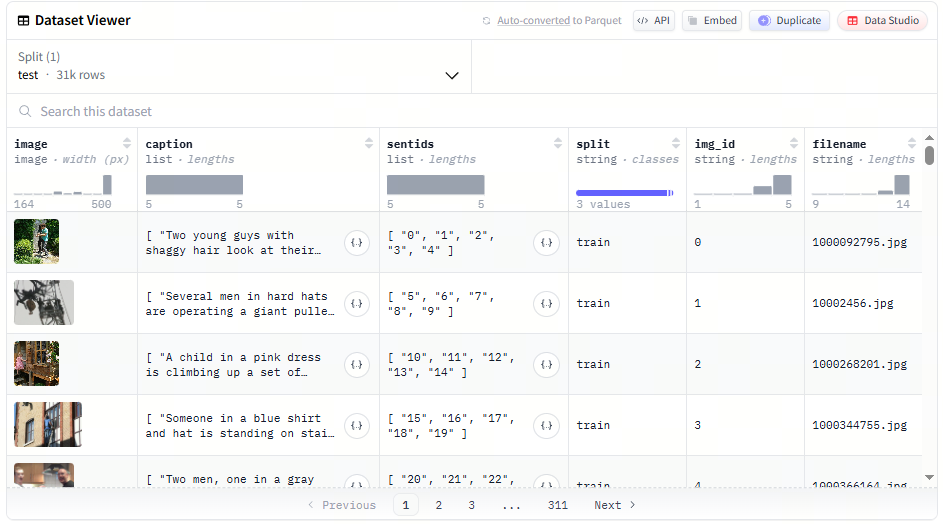Click the Duplicate button
The image size is (943, 524).
pos(789,20)
